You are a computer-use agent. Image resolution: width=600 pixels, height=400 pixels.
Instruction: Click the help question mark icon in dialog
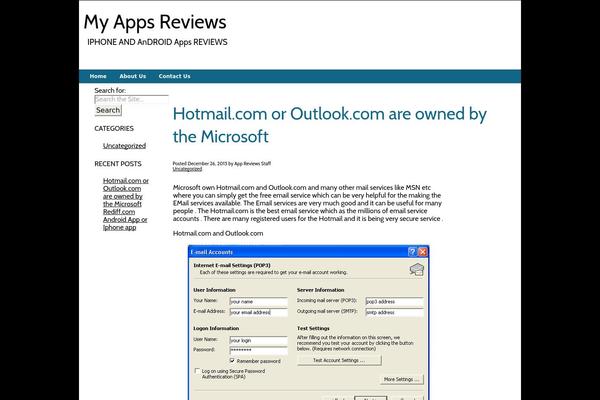point(412,252)
